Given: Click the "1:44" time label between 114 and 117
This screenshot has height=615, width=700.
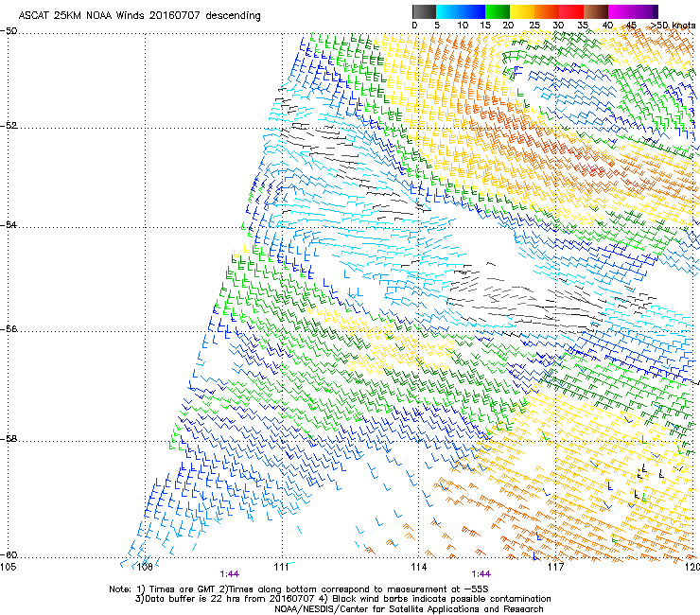Looking at the screenshot, I should point(481,574).
